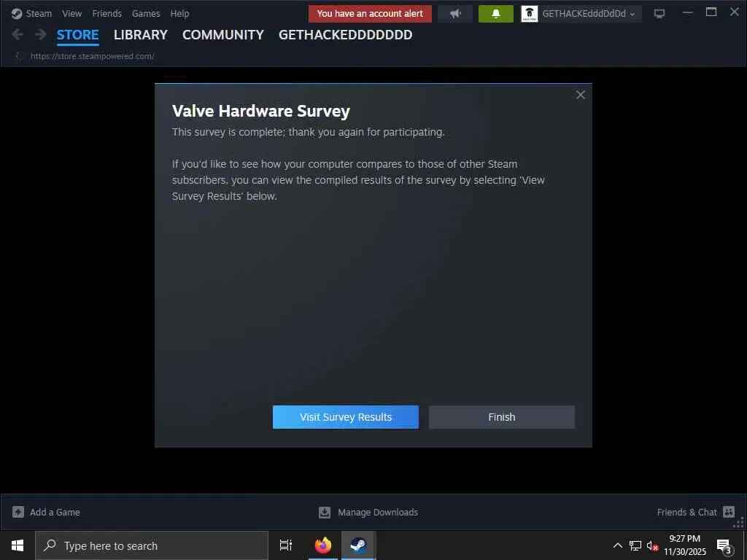The image size is (747, 560).
Task: Click the Add a Game label
Action: (55, 513)
